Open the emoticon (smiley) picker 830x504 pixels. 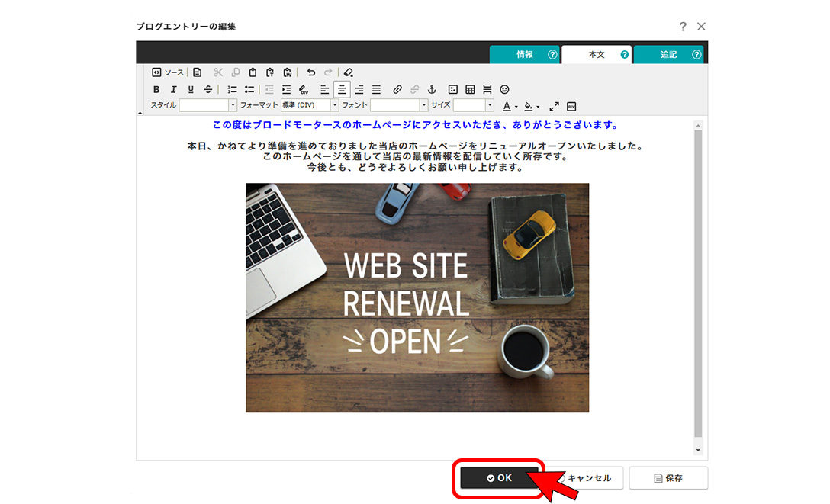click(504, 90)
